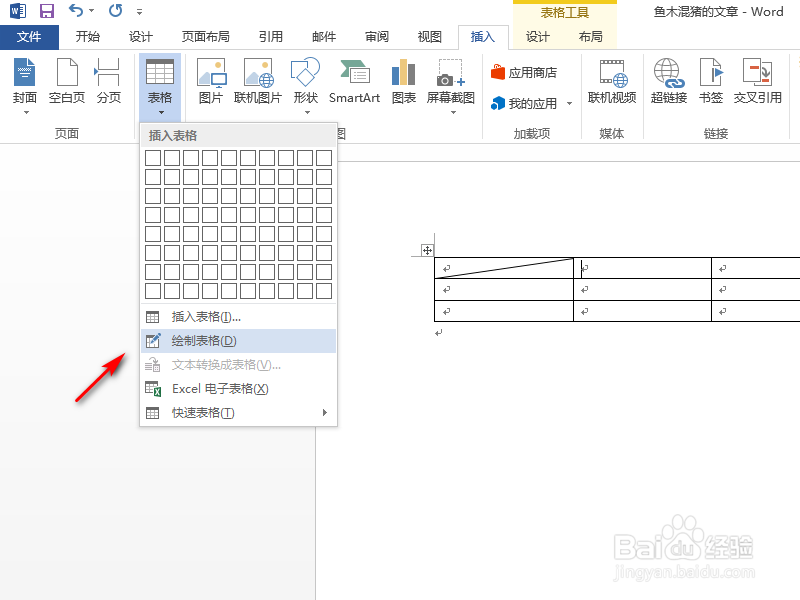
Task: Select the 插入 (Insert) ribbon tab
Action: pyautogui.click(x=483, y=37)
